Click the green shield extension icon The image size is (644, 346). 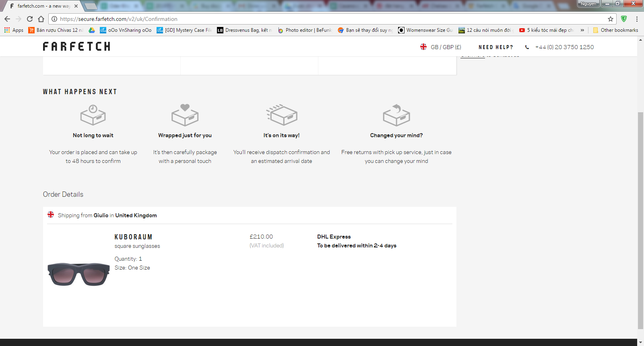tap(624, 19)
